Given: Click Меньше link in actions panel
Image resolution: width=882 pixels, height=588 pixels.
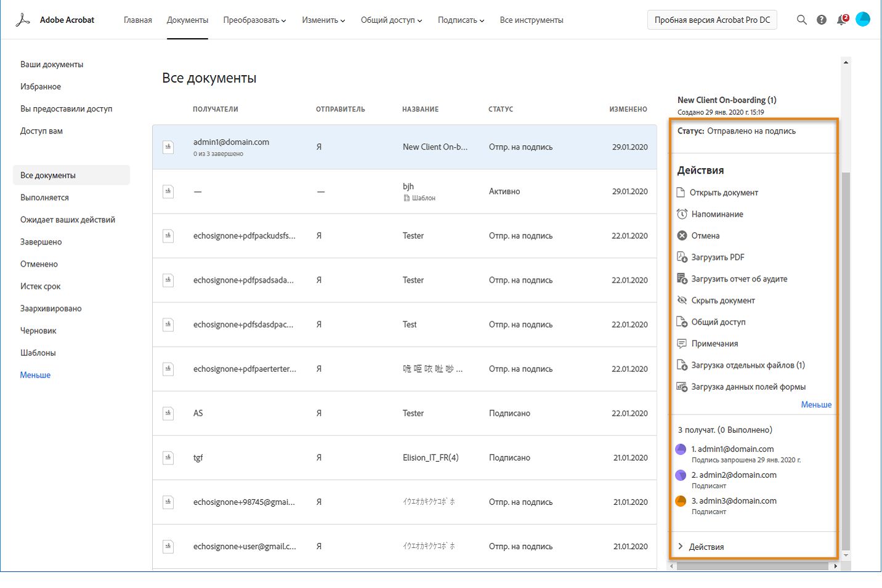Looking at the screenshot, I should pos(816,405).
